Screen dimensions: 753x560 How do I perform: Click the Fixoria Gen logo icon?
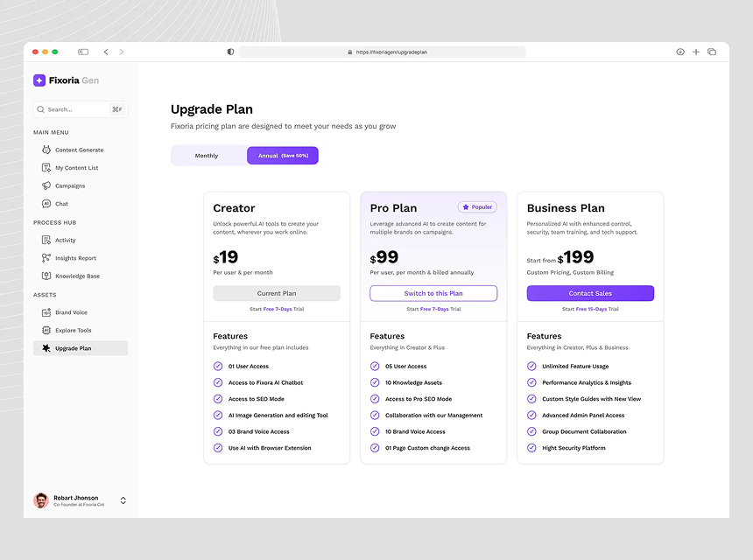coord(39,80)
